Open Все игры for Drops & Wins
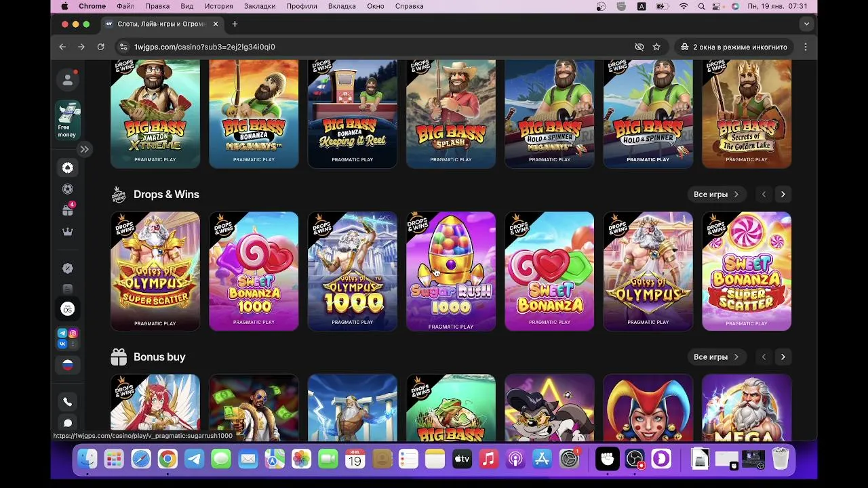The height and width of the screenshot is (488, 868). tap(716, 195)
